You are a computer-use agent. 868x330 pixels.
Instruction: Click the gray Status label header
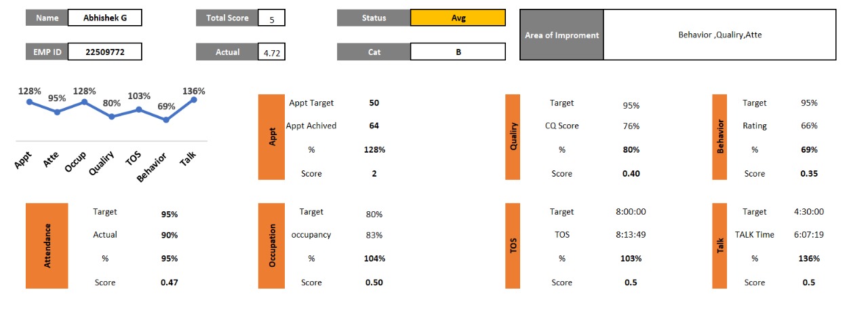(x=373, y=18)
